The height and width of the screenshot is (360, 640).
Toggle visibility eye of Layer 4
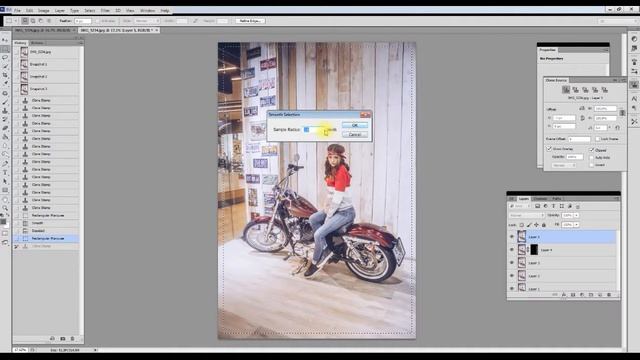click(x=512, y=250)
